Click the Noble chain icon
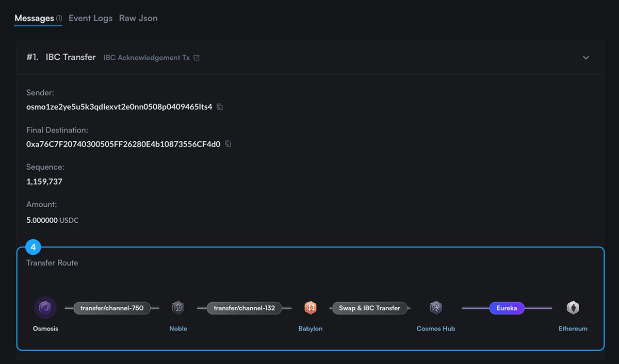This screenshot has height=364, width=619. click(x=178, y=308)
